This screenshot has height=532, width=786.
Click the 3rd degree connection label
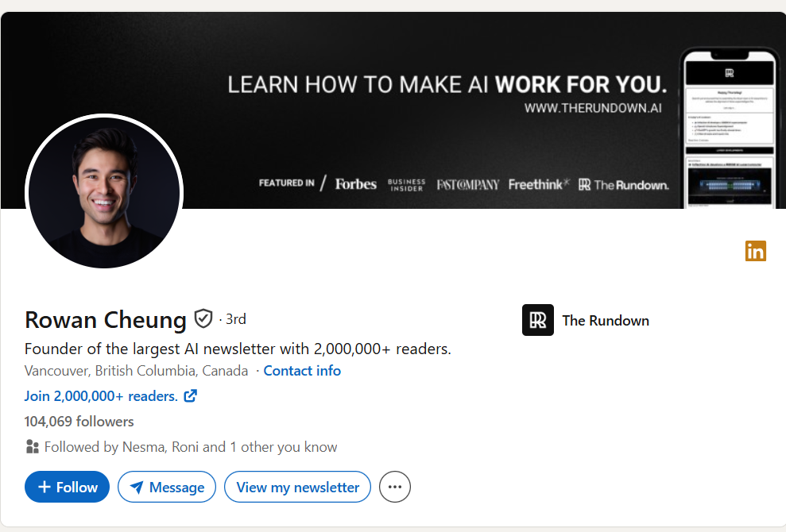tap(235, 319)
